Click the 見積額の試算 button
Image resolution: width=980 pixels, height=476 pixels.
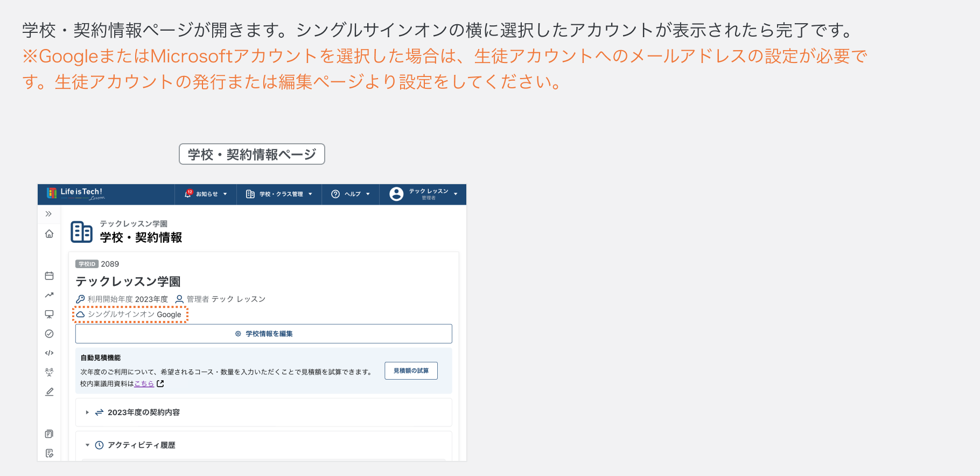pyautogui.click(x=411, y=371)
